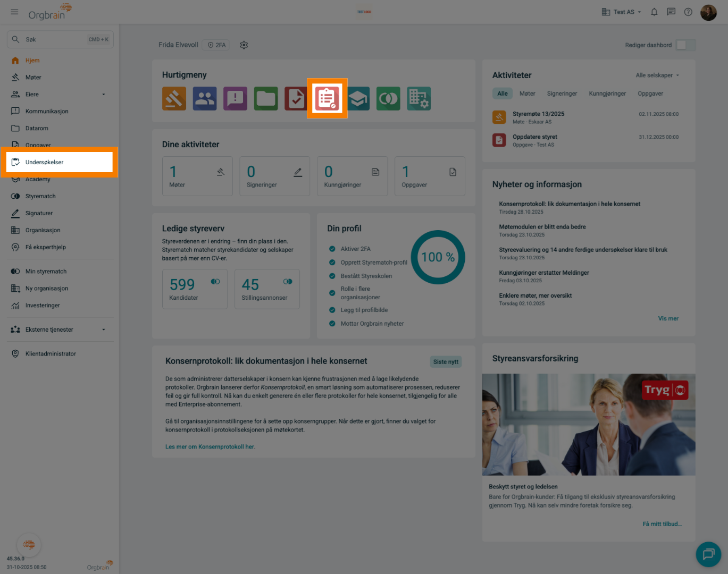Open Signaturer in the sidebar
This screenshot has width=728, height=574.
(x=60, y=214)
